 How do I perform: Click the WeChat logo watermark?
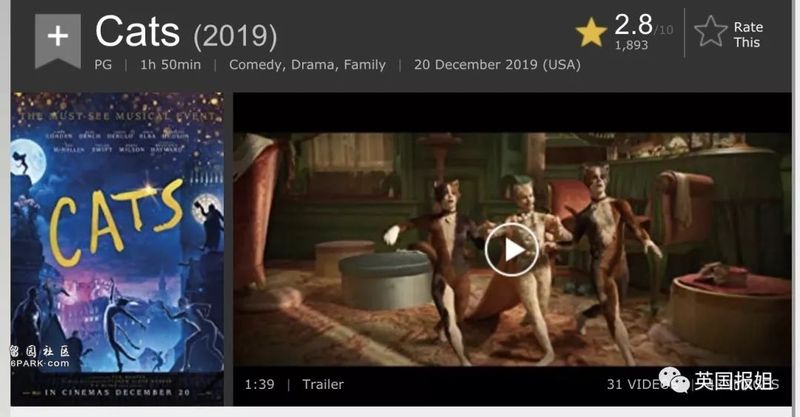pos(673,381)
